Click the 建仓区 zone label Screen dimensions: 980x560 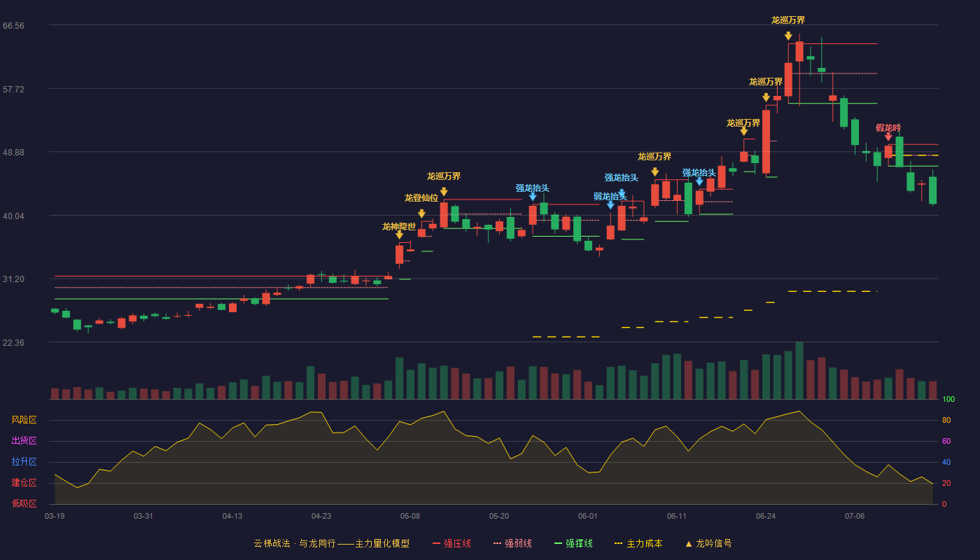(x=24, y=483)
